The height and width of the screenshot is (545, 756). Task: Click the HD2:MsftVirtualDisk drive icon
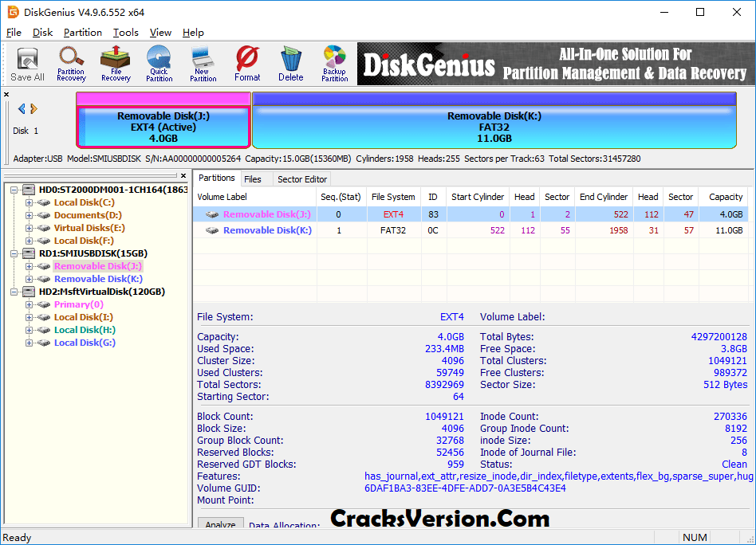click(x=30, y=292)
